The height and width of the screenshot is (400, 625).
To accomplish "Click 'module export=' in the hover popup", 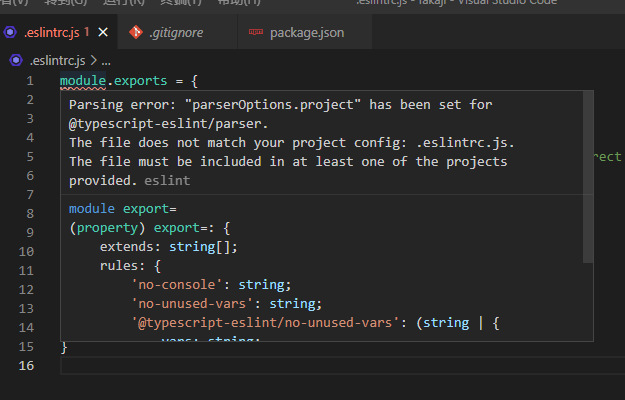I will [x=123, y=209].
